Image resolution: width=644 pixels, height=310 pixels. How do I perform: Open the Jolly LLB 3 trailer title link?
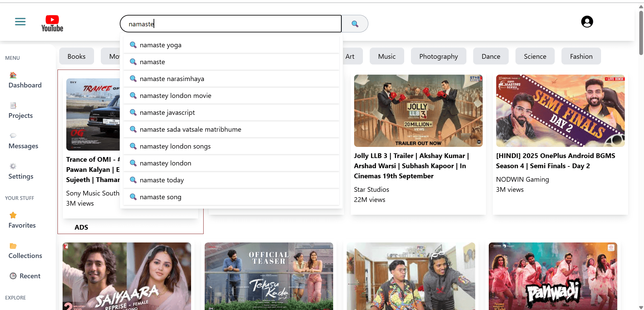point(411,165)
